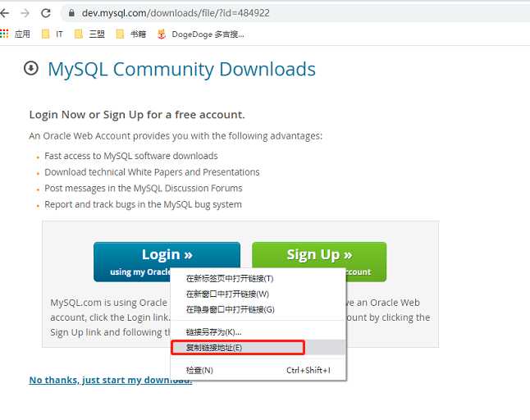The width and height of the screenshot is (530, 420).
Task: Click the browser back arrow
Action: tap(4, 13)
